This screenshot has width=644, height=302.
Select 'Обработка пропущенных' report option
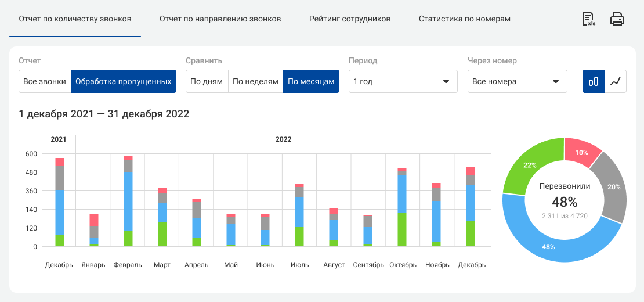pos(123,81)
